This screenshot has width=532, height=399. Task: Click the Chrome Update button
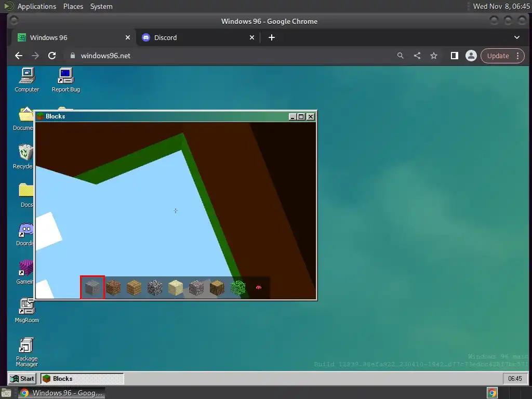tap(498, 56)
